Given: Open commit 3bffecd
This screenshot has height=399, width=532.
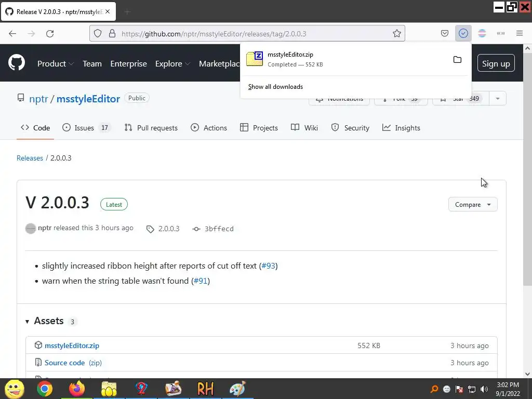Looking at the screenshot, I should coord(213,229).
